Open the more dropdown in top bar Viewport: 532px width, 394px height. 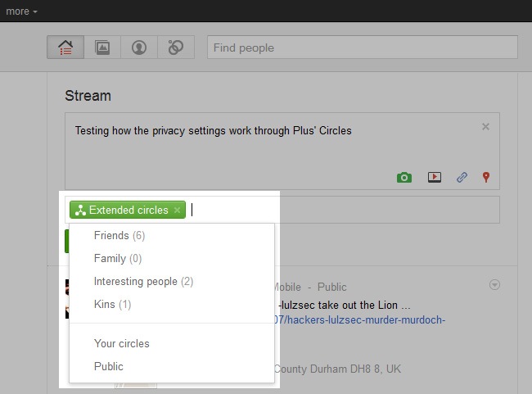(x=20, y=11)
